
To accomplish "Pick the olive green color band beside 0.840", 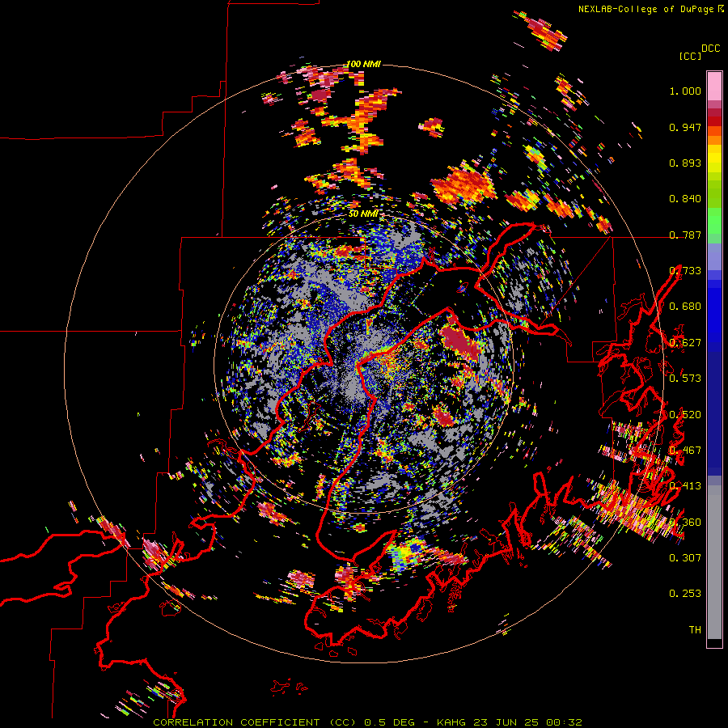I will (x=714, y=194).
